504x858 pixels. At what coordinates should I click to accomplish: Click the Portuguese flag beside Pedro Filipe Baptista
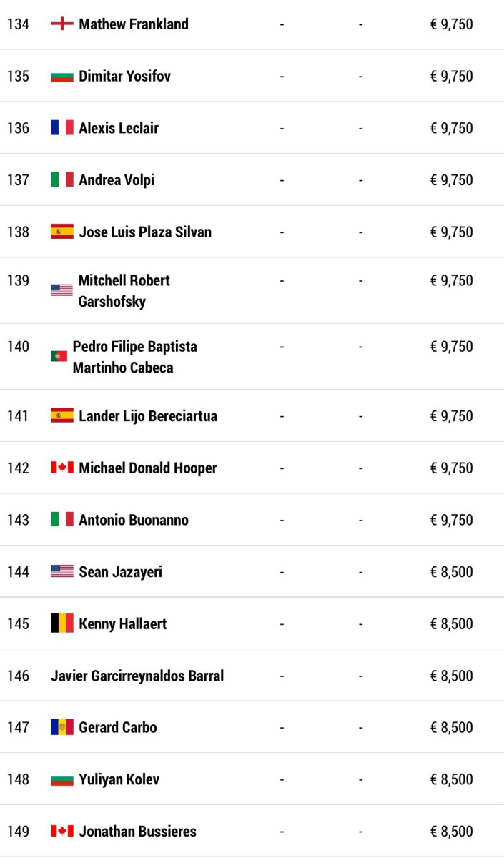59,356
